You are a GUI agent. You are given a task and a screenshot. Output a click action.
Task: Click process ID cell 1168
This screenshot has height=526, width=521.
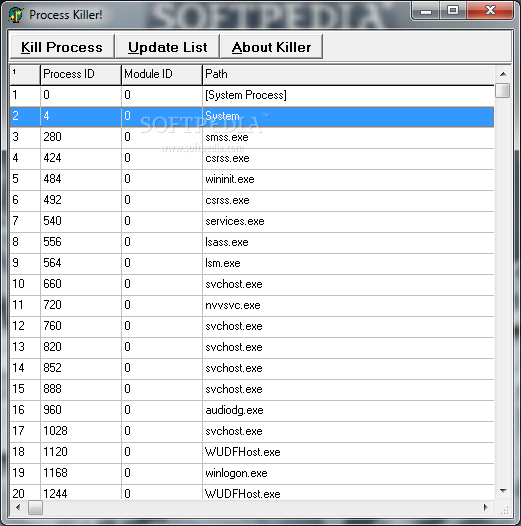click(x=81, y=473)
